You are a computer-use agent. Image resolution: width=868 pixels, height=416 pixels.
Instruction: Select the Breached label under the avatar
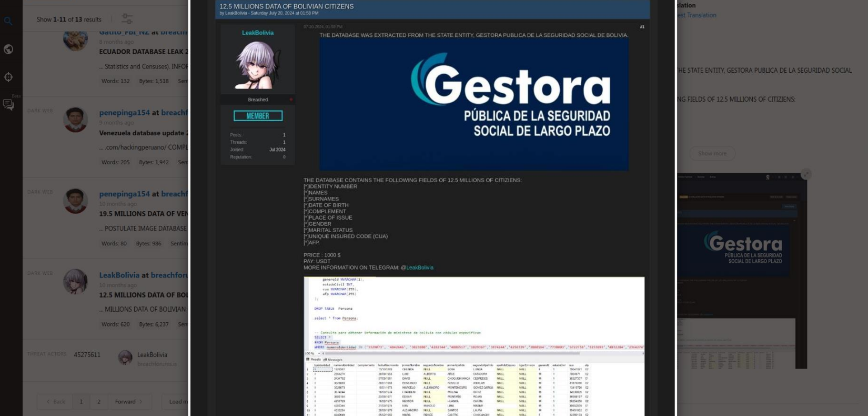(258, 100)
